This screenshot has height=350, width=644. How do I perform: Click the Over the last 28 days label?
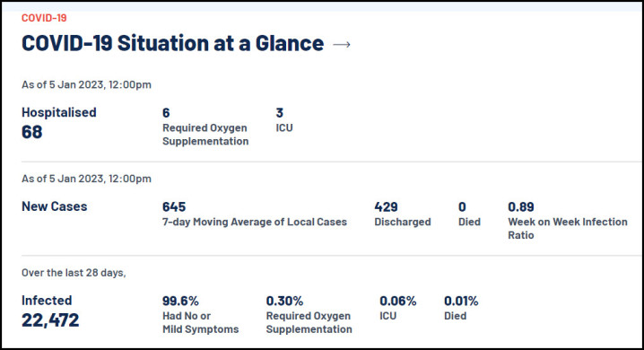coord(74,273)
